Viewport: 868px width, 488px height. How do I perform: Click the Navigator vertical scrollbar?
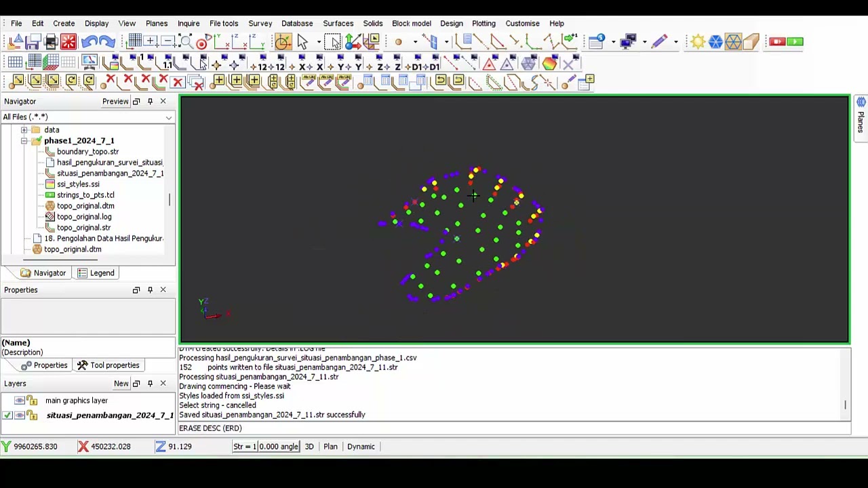169,199
